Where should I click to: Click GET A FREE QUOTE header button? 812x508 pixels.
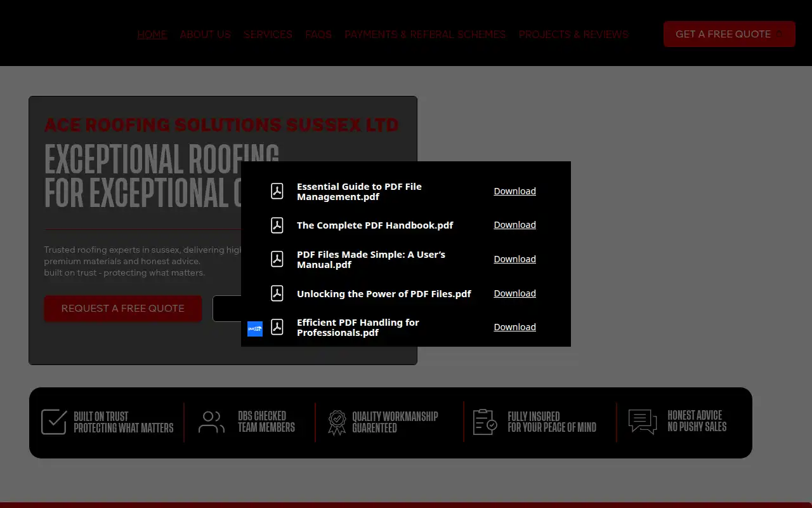(730, 34)
